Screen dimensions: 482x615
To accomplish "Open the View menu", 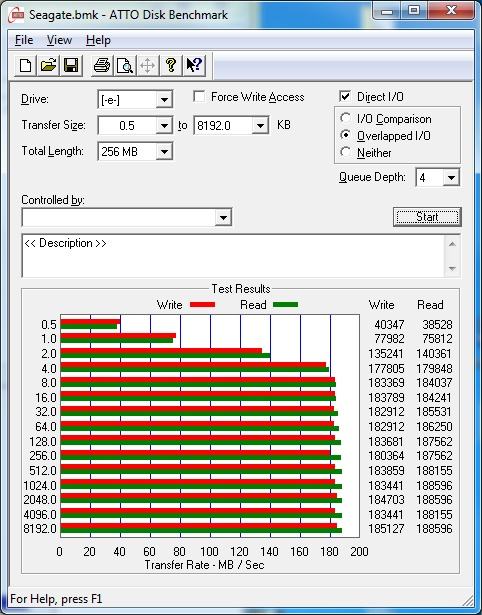I will [x=59, y=40].
